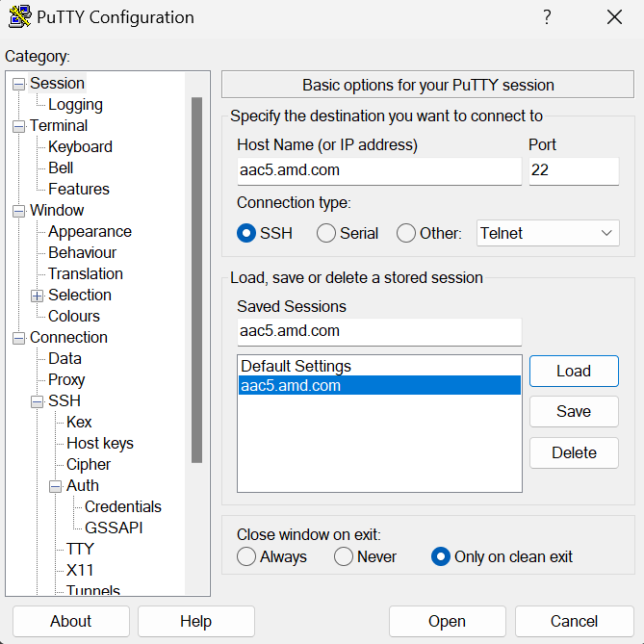Select the Serial connection type radio button
This screenshot has width=644, height=644.
(326, 233)
